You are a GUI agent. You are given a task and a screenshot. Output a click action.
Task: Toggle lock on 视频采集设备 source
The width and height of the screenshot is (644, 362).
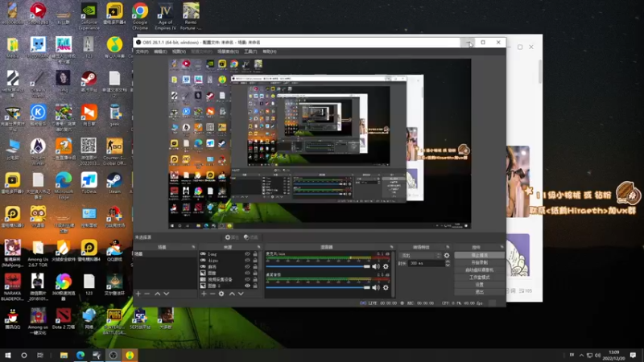click(x=255, y=279)
